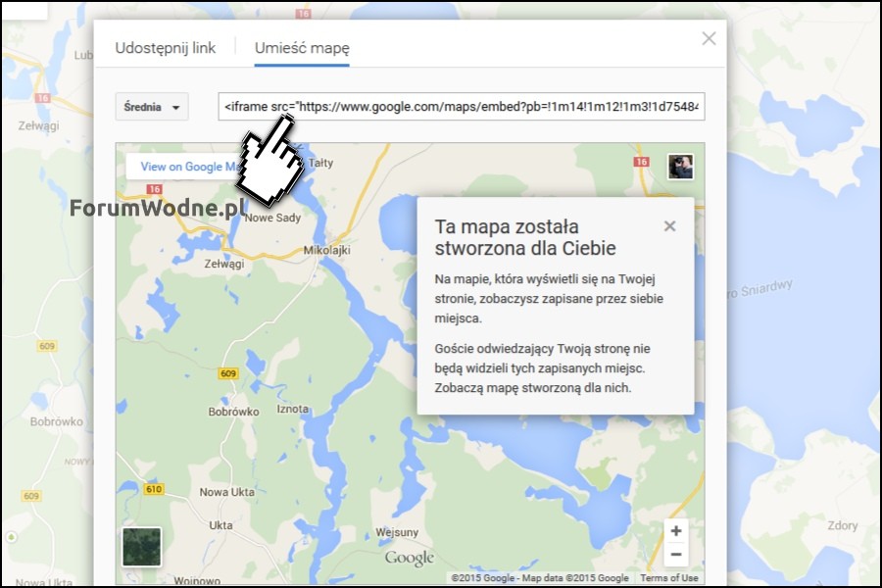The width and height of the screenshot is (882, 588).
Task: Zoom out with the minus button
Action: pyautogui.click(x=676, y=555)
